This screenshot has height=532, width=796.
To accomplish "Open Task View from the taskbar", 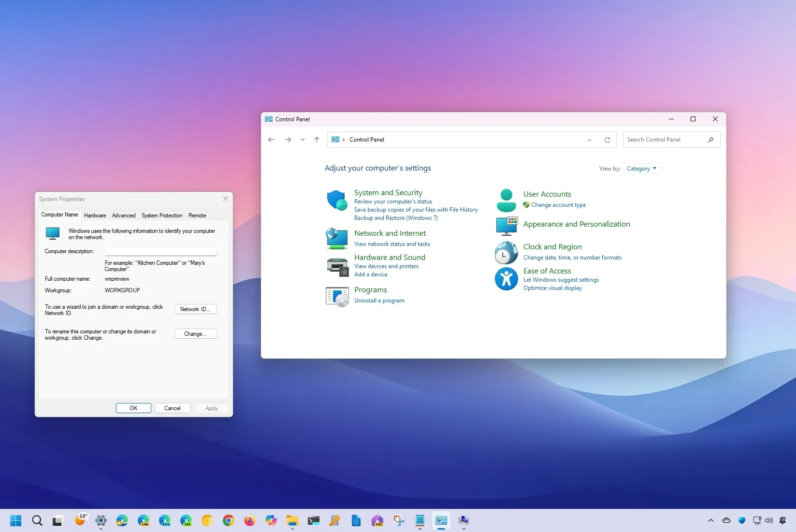I will pos(58,520).
